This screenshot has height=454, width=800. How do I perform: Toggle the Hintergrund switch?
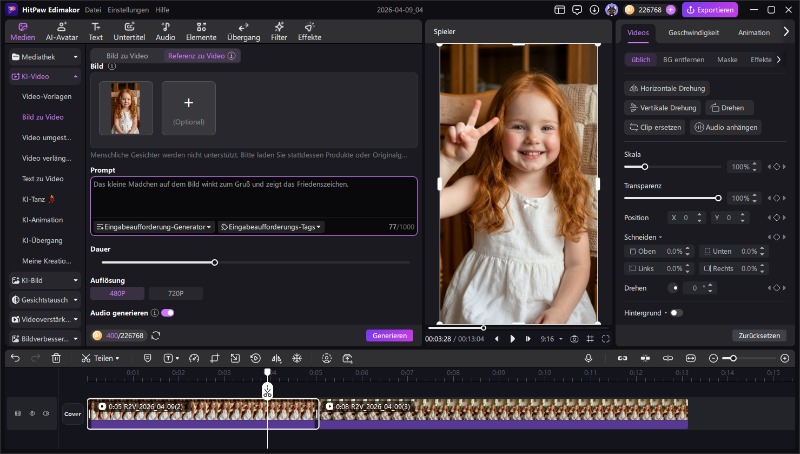(x=677, y=313)
